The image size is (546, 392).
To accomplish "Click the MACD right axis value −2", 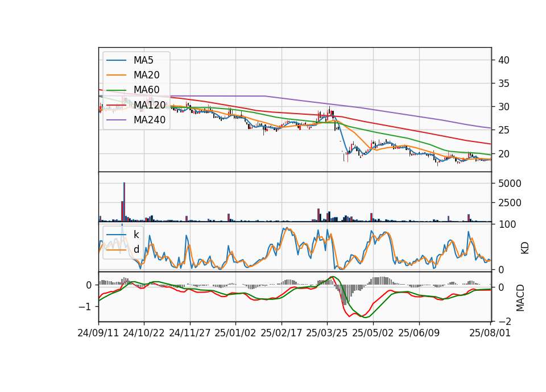I will pyautogui.click(x=505, y=321).
